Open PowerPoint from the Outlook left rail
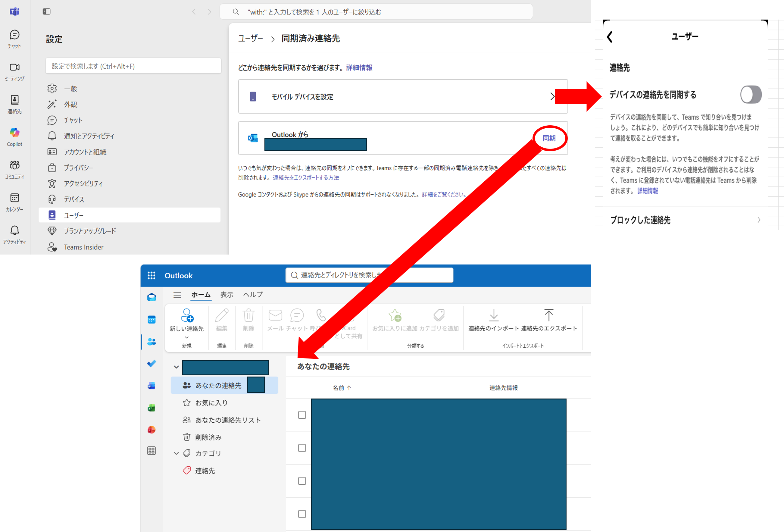The width and height of the screenshot is (784, 532). coord(151,430)
